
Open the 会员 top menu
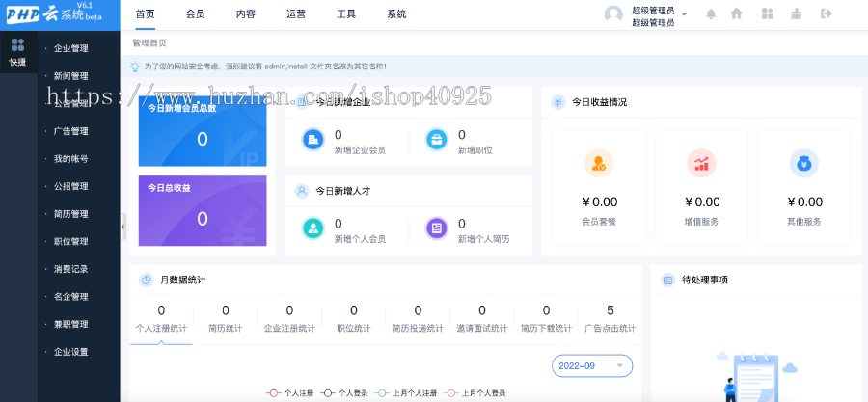pos(195,14)
